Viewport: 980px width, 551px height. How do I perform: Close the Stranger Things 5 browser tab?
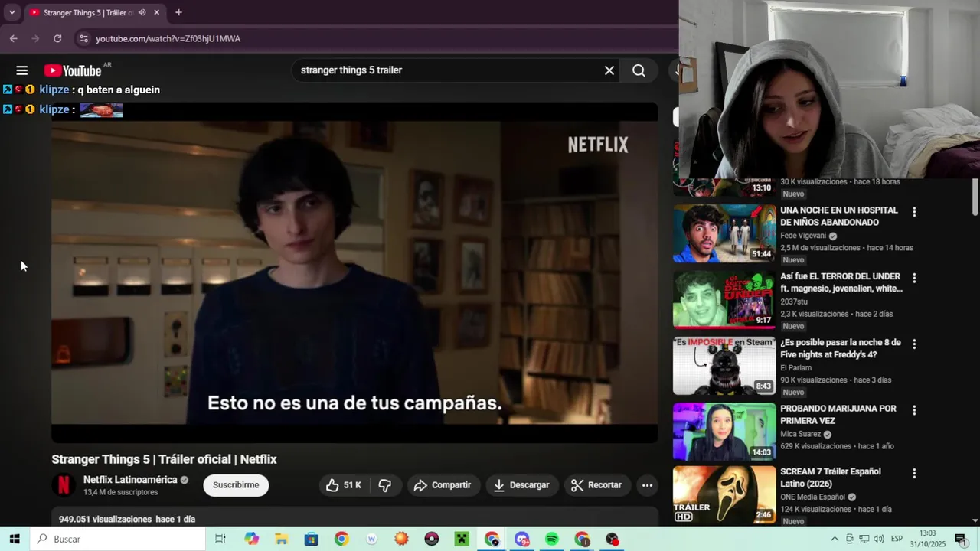[x=157, y=12]
